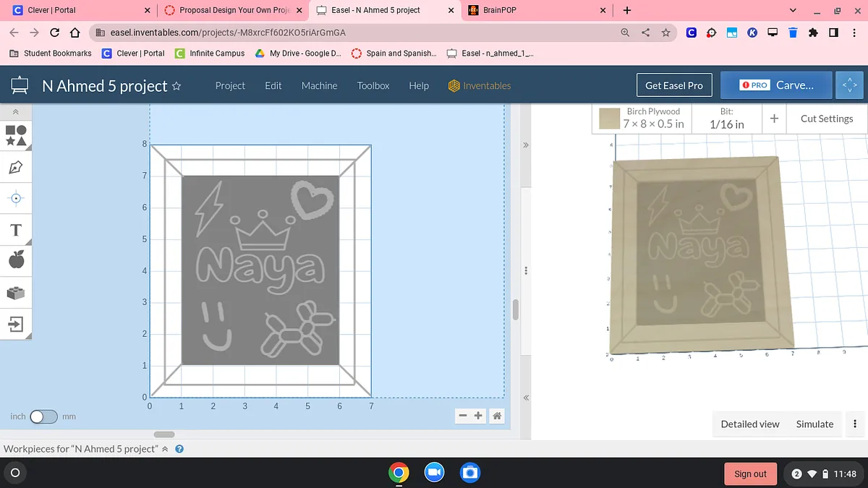This screenshot has height=488, width=868.
Task: Click the Birch Plywood material swatch
Action: point(610,119)
